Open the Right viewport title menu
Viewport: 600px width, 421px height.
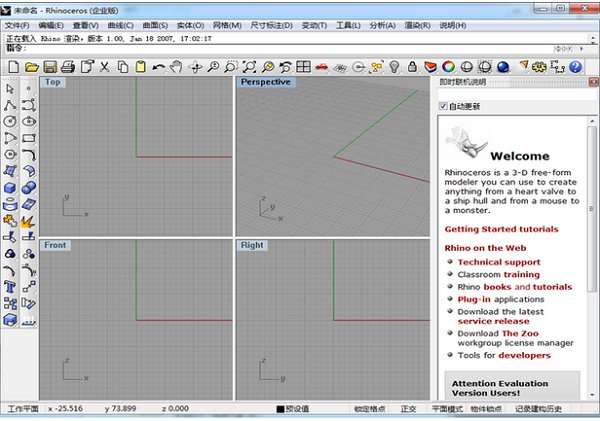tap(252, 245)
